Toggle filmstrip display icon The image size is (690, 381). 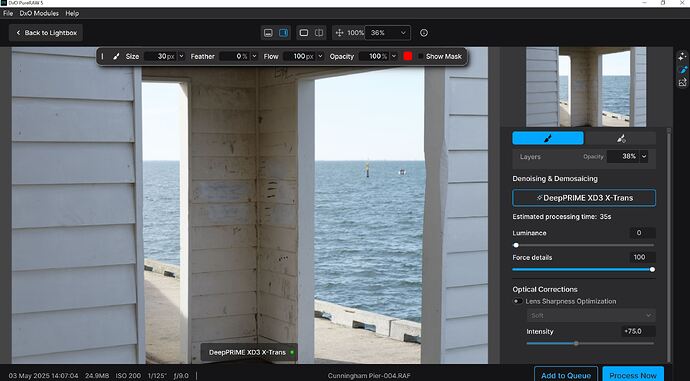tap(268, 33)
